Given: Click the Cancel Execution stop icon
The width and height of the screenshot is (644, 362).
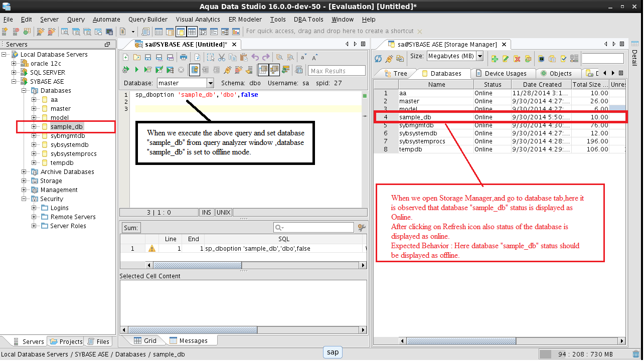Looking at the screenshot, I should pos(181,70).
